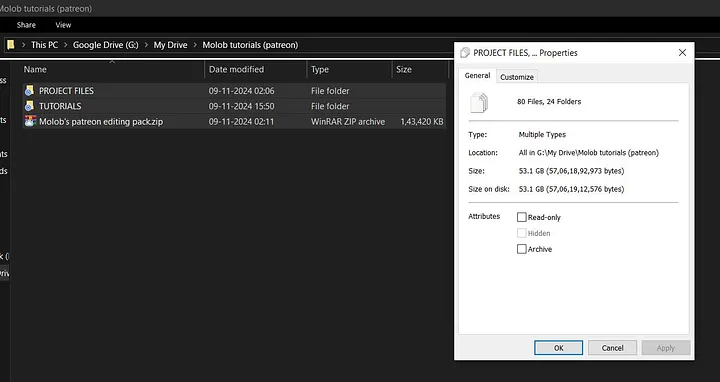Switch to the Customize tab
The image size is (720, 382).
(x=517, y=77)
